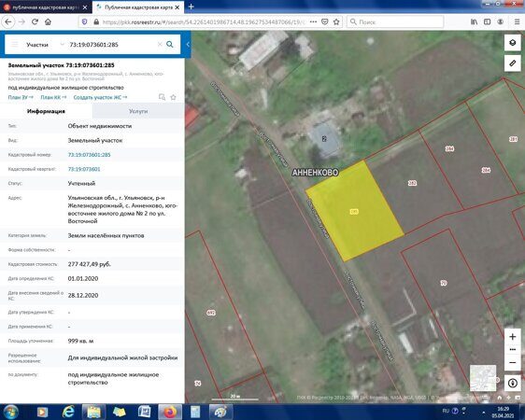Click the browser Forward arrow button

[21, 21]
